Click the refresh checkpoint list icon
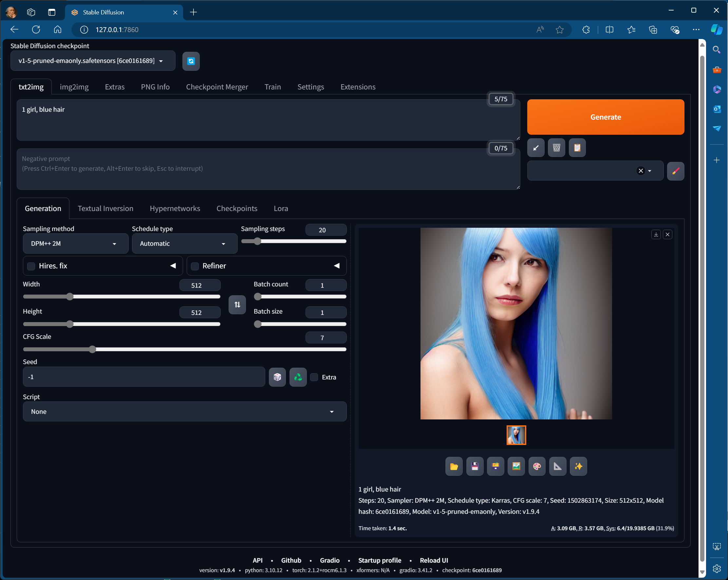This screenshot has height=580, width=728. pyautogui.click(x=191, y=61)
